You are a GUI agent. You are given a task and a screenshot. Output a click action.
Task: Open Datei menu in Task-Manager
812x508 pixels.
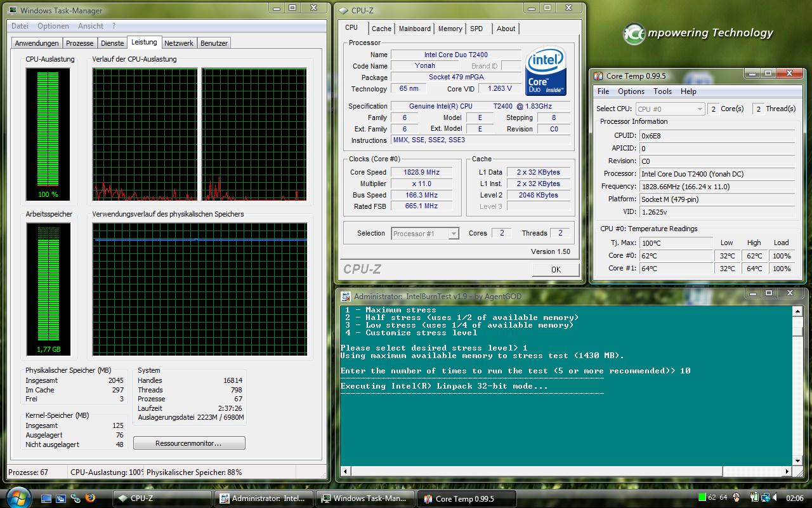20,26
